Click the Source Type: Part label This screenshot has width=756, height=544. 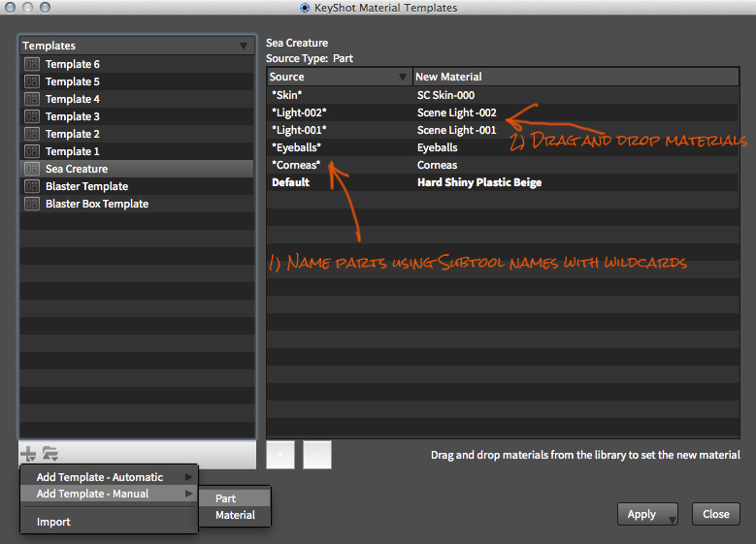pyautogui.click(x=310, y=58)
